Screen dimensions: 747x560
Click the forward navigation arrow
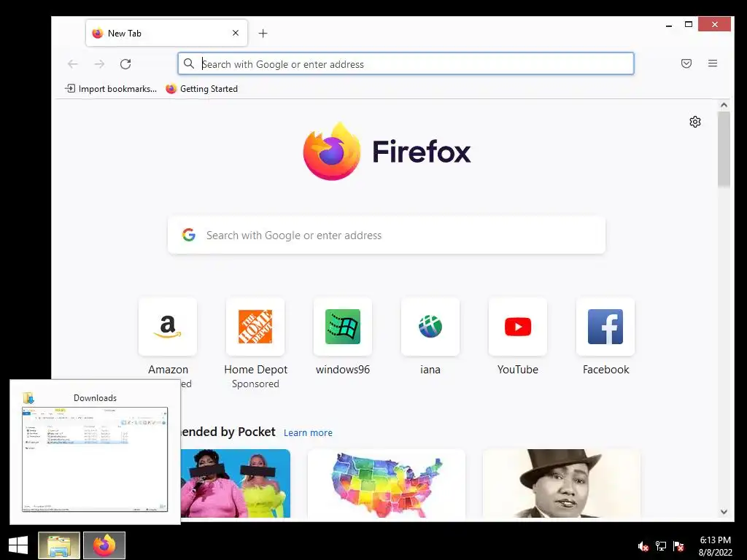(x=99, y=64)
